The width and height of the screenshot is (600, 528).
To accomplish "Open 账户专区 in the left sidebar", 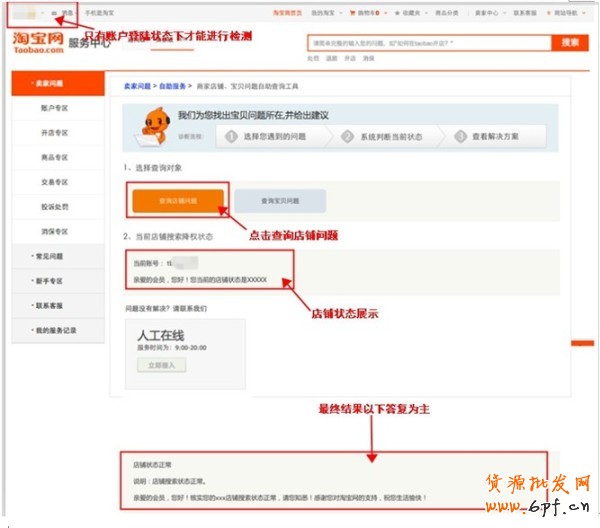I will 55,108.
